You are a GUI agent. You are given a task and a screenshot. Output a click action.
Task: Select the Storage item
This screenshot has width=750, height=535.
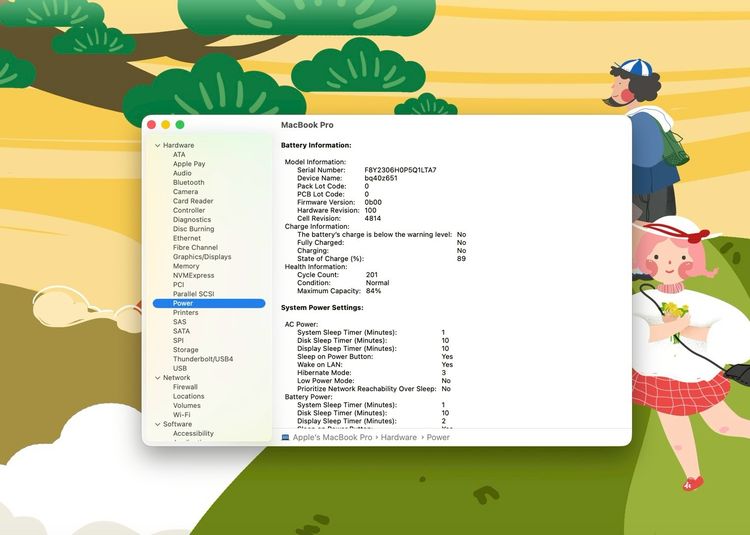pyautogui.click(x=186, y=350)
